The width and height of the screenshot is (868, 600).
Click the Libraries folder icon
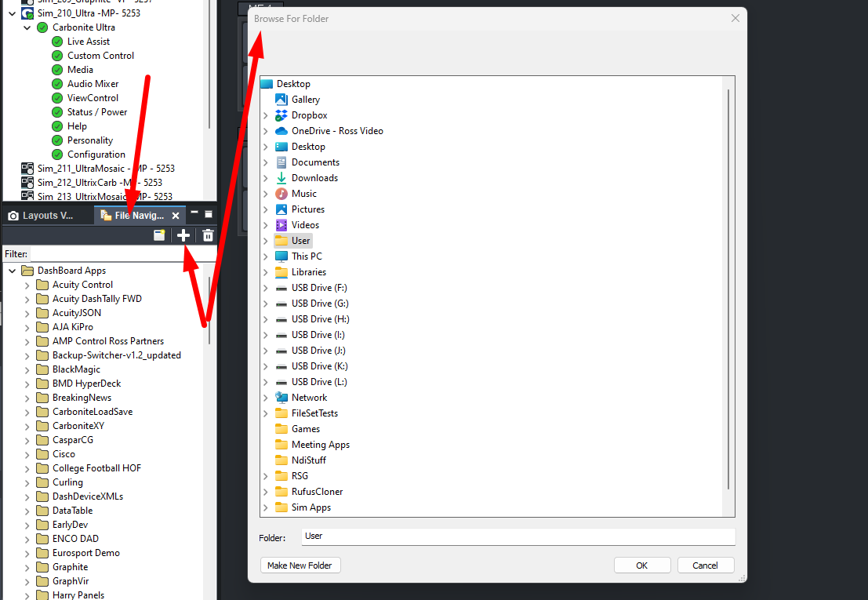(281, 272)
